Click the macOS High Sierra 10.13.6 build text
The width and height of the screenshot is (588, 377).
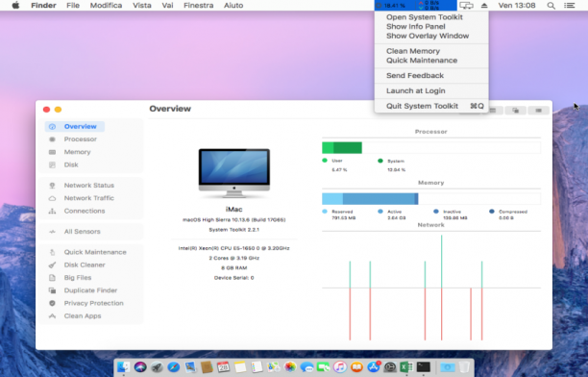pyautogui.click(x=234, y=219)
